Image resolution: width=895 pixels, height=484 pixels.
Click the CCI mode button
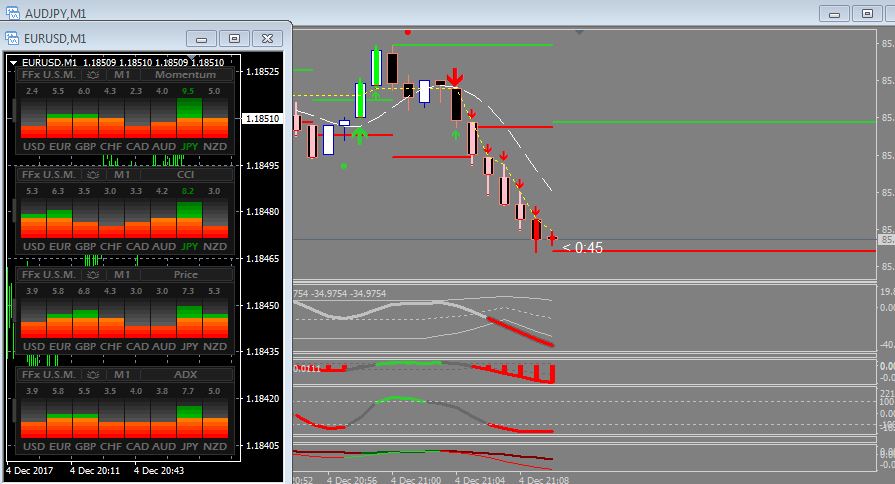click(186, 175)
